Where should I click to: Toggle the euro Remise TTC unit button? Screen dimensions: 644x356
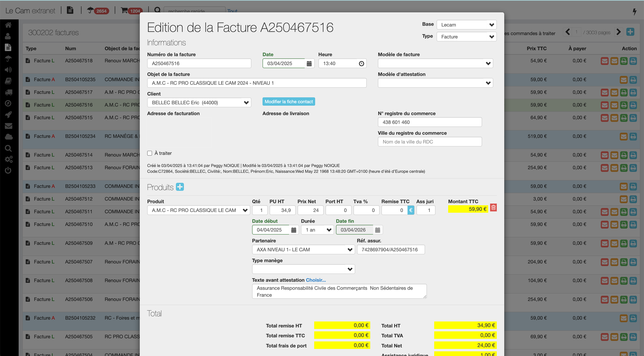[411, 210]
